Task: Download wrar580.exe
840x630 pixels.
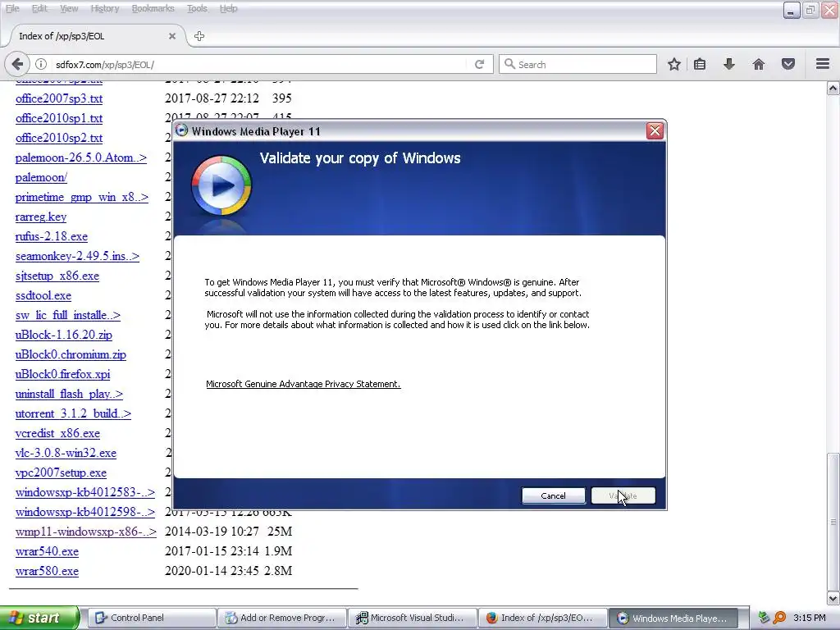Action: (47, 571)
